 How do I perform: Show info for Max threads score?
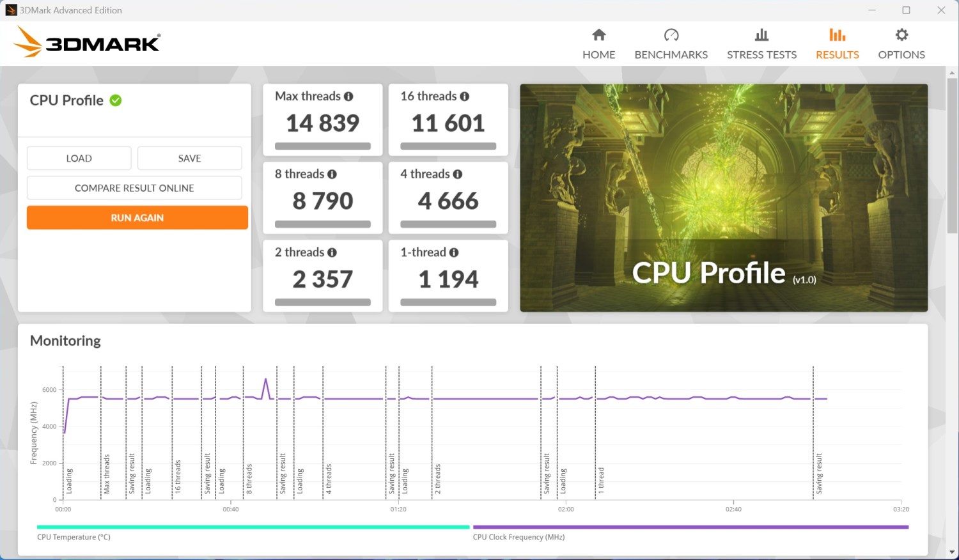click(348, 97)
